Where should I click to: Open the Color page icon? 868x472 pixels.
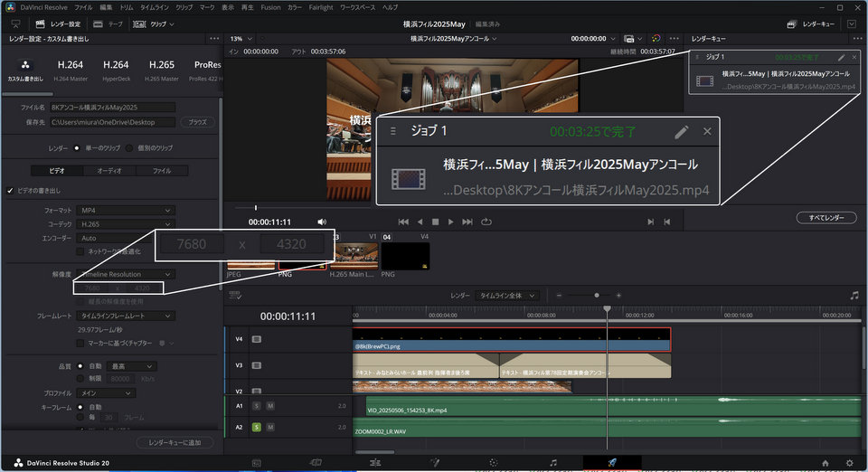(494, 462)
